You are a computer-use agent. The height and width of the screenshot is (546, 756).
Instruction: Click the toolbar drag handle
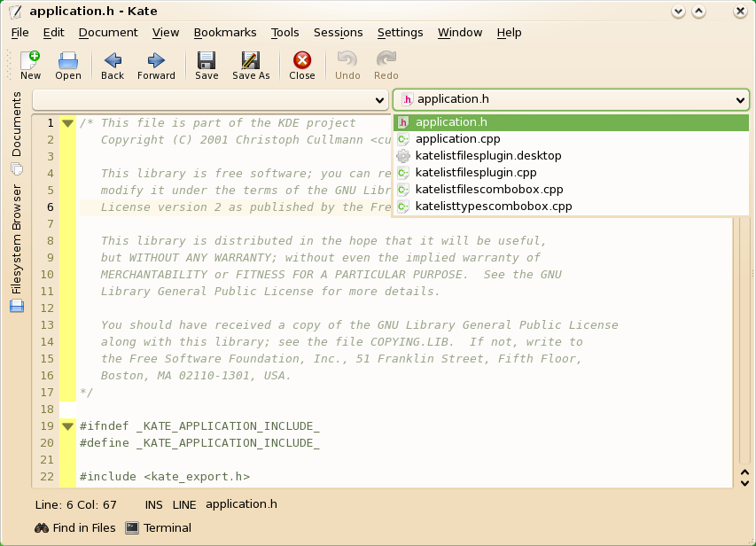(x=9, y=65)
